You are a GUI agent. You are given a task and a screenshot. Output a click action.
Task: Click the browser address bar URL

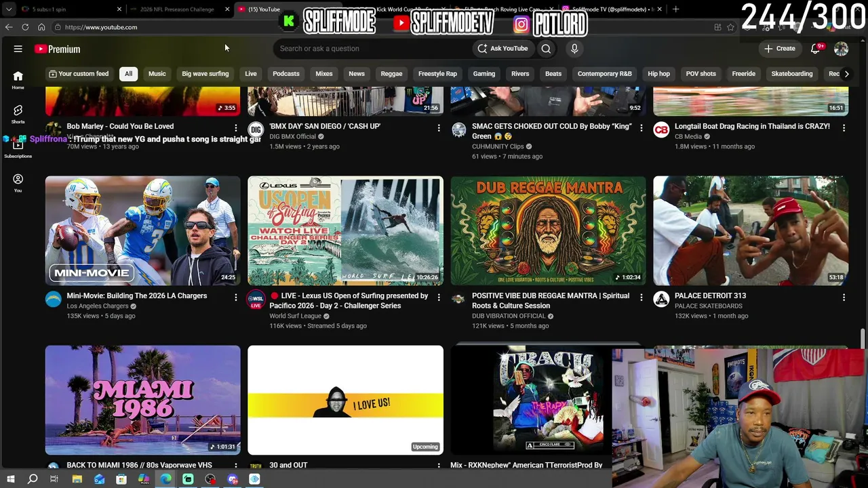point(101,27)
